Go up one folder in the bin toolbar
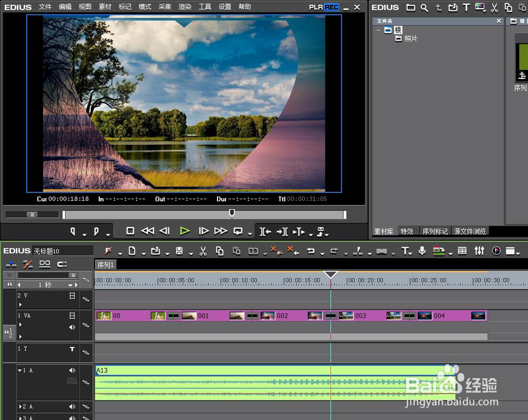The width and height of the screenshot is (528, 420). (x=438, y=8)
